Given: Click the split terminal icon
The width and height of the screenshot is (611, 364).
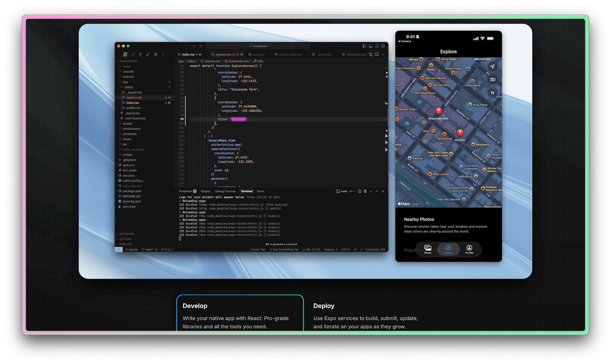Looking at the screenshot, I should pos(360,191).
